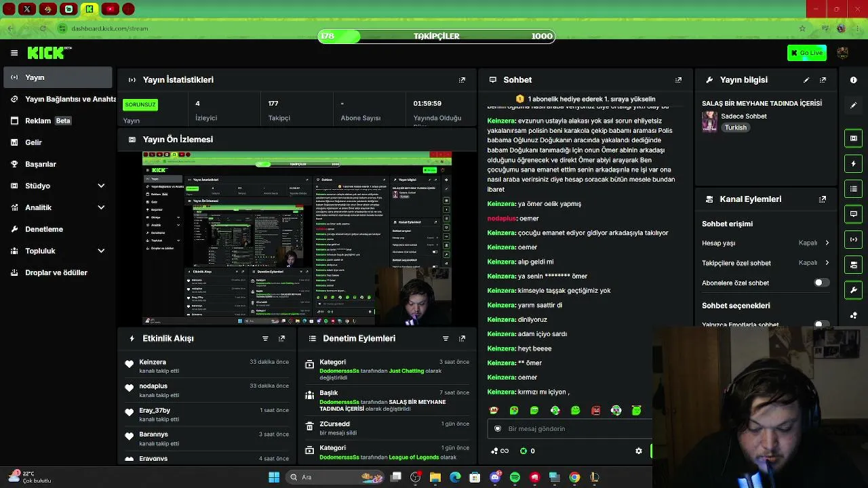Open the Hesap yaşı setting chevron
868x488 pixels.
827,243
